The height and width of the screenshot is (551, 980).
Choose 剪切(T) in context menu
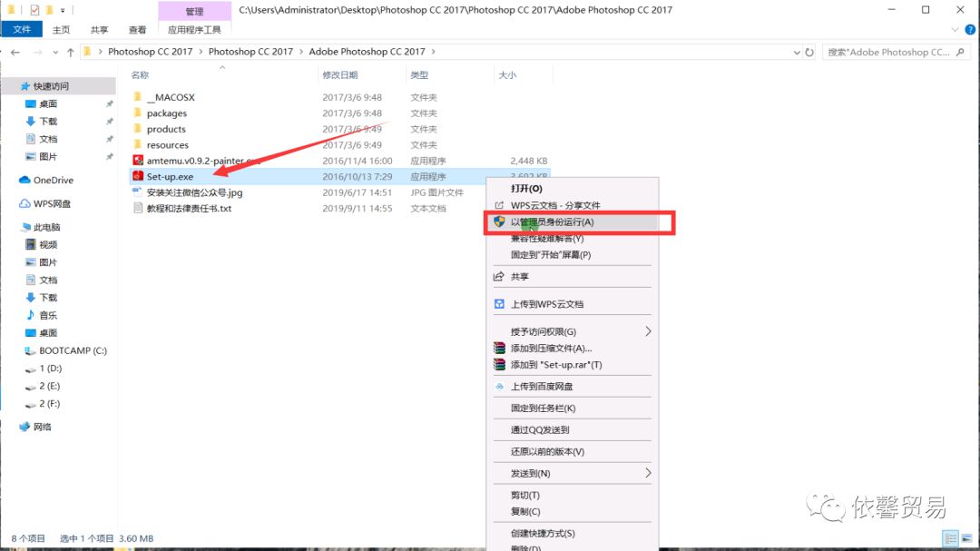[524, 495]
